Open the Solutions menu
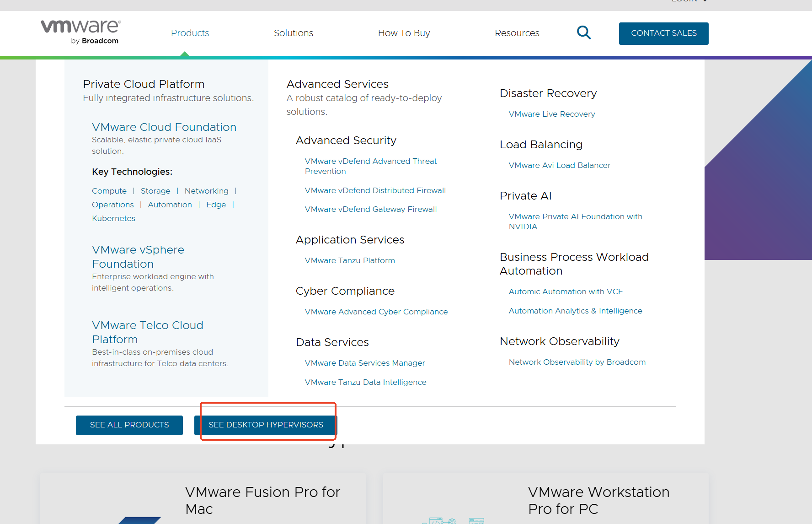Screen dimensions: 812x524 (294, 33)
